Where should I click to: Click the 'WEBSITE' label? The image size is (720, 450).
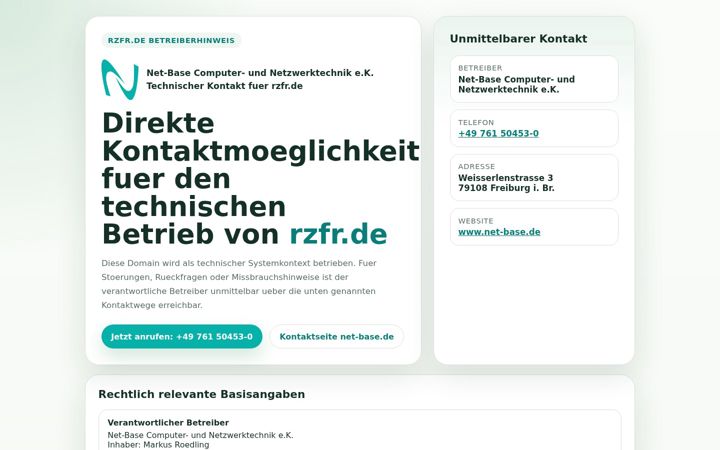tap(476, 221)
